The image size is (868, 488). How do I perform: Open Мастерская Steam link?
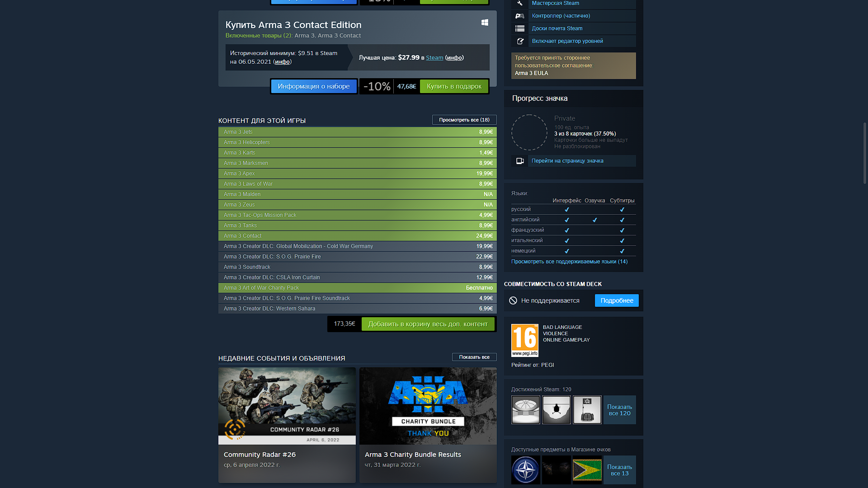click(x=555, y=3)
